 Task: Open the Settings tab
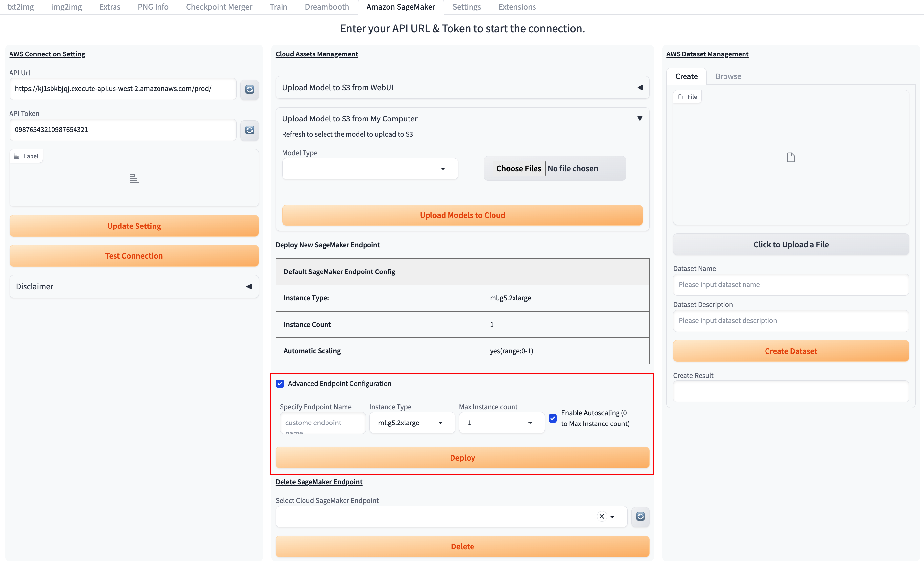tap(467, 7)
